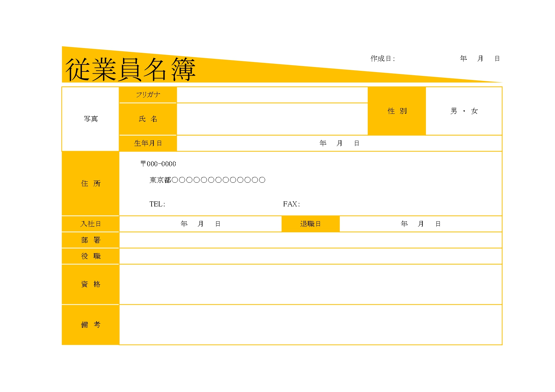The image size is (555, 392).
Task: Click the postal code 〒000-0000 text
Action: click(x=158, y=164)
